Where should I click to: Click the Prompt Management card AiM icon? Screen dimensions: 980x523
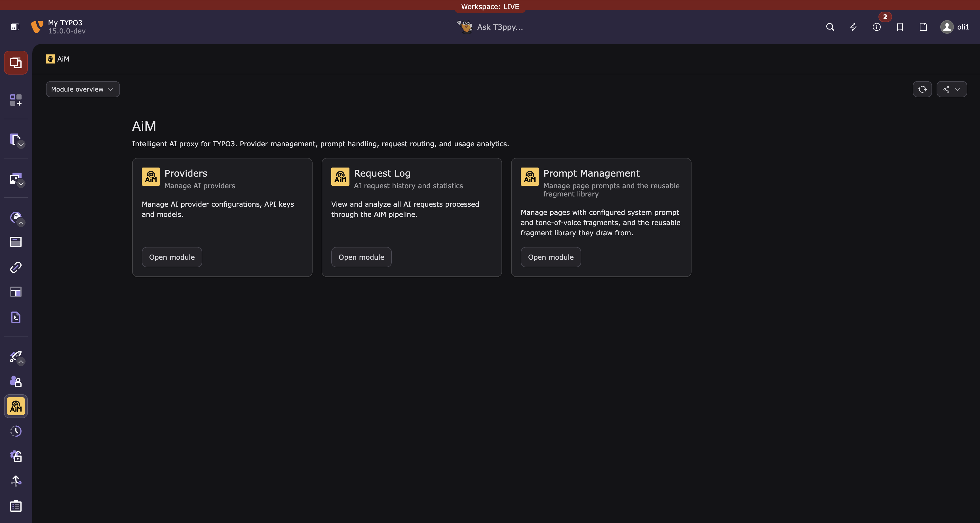point(530,177)
